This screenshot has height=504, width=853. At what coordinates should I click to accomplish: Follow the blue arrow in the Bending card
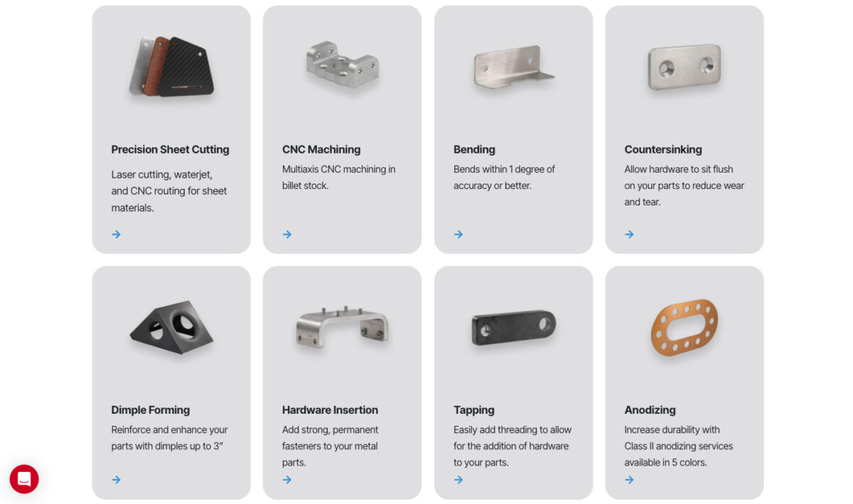(x=458, y=234)
